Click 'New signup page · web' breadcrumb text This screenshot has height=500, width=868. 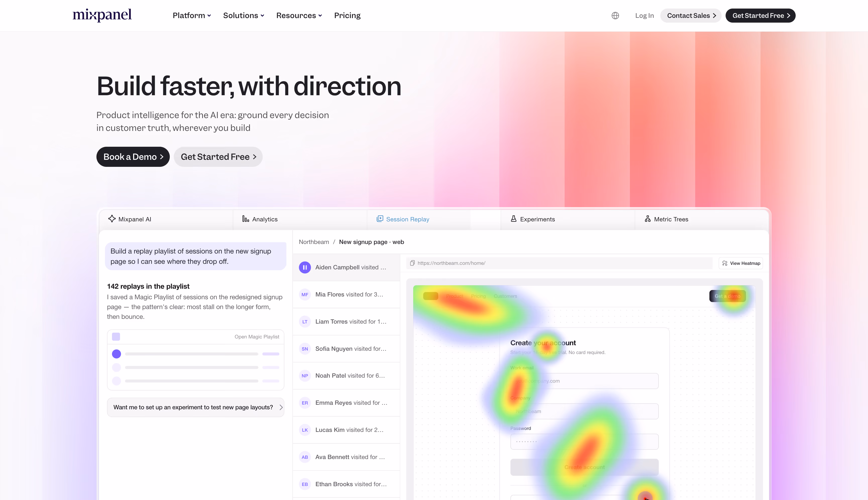coord(371,242)
